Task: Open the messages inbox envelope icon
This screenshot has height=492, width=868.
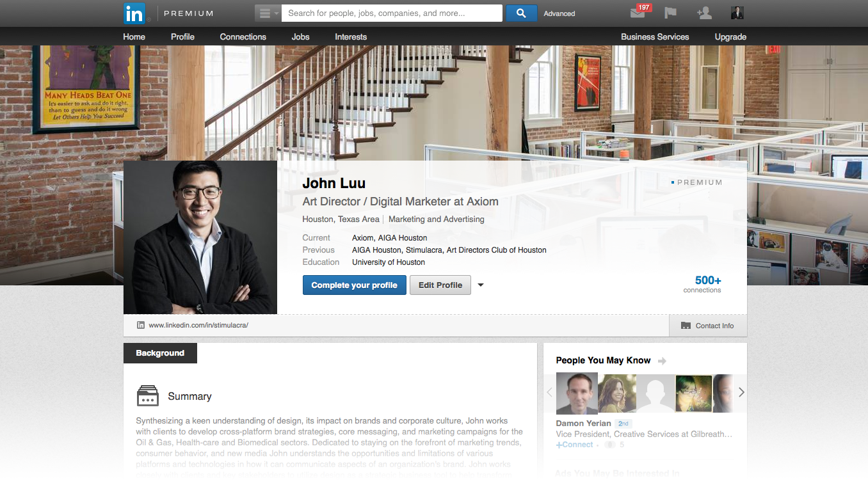Action: pyautogui.click(x=638, y=13)
